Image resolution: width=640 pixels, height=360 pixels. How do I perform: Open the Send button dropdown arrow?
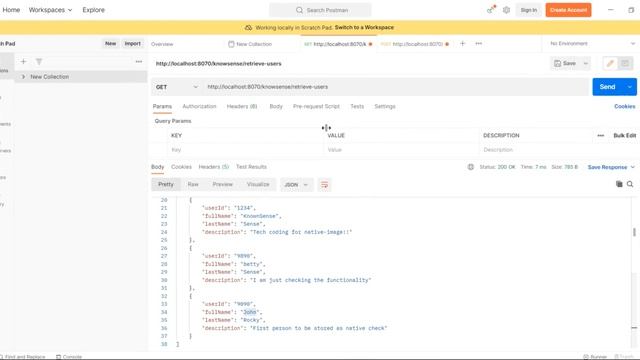tap(630, 87)
